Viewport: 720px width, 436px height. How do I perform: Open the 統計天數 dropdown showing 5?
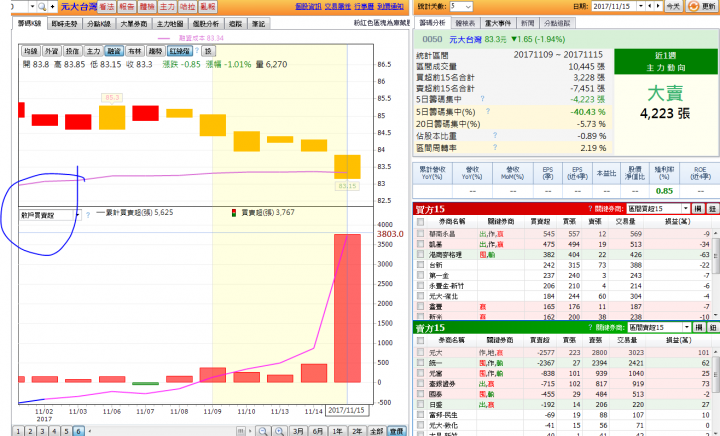461,6
